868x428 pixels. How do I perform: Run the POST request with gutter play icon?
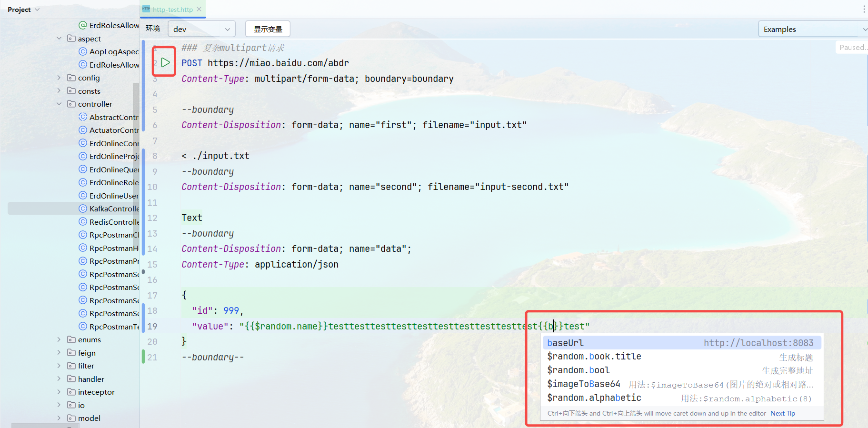coord(165,62)
